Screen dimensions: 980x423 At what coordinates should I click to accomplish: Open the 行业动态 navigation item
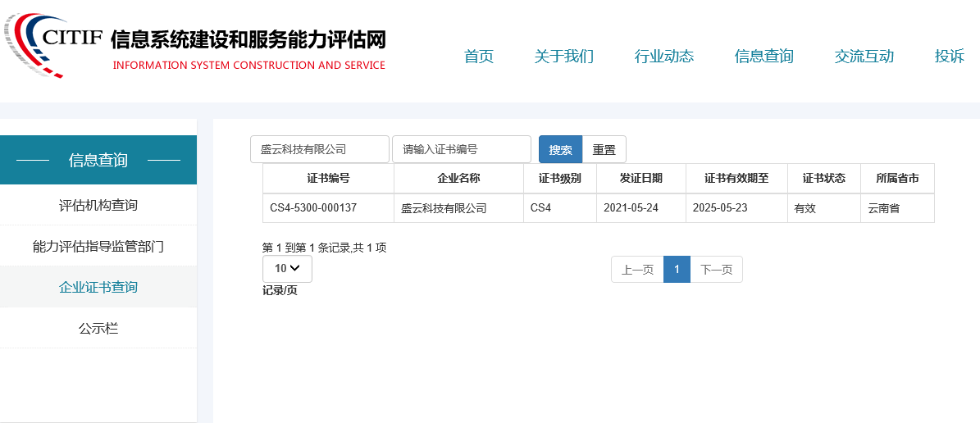(663, 57)
